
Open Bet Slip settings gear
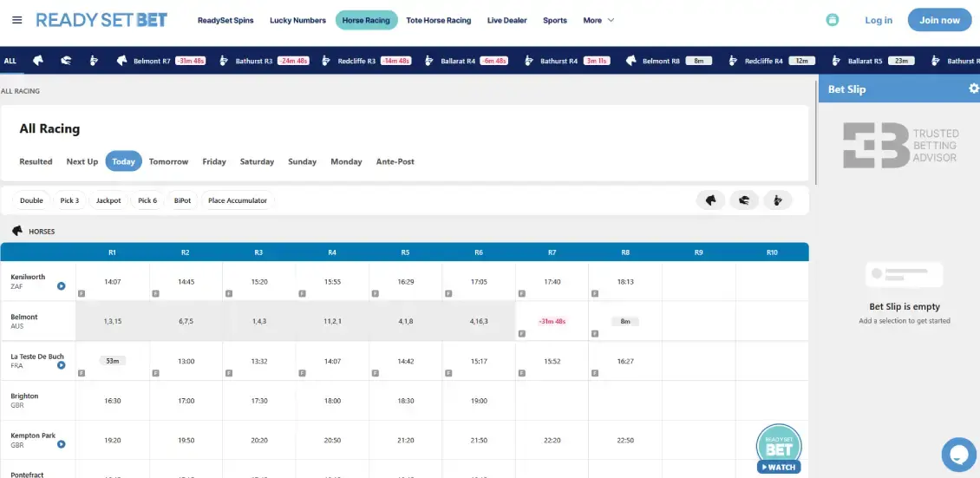click(x=973, y=88)
